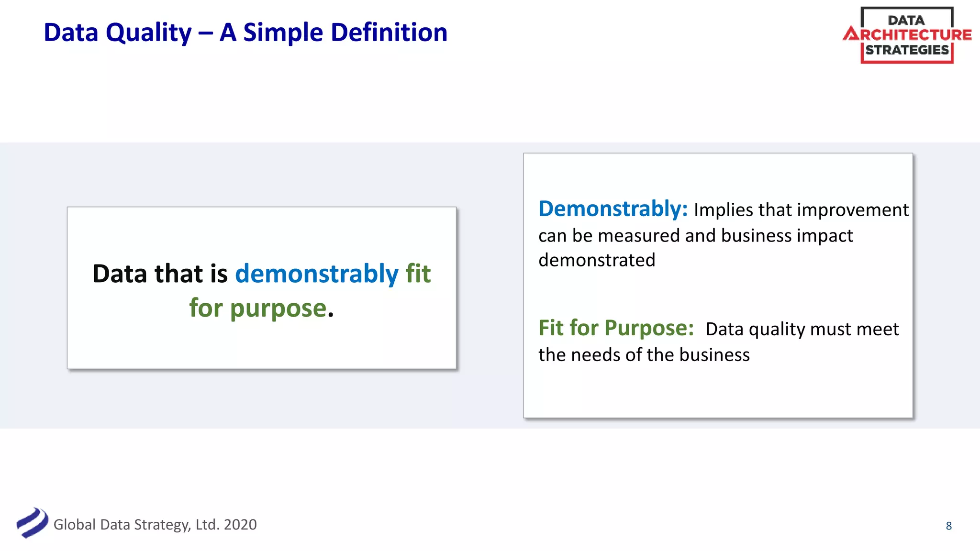Click the word demonstrated in right box
The image size is (980, 551).
coord(597,260)
